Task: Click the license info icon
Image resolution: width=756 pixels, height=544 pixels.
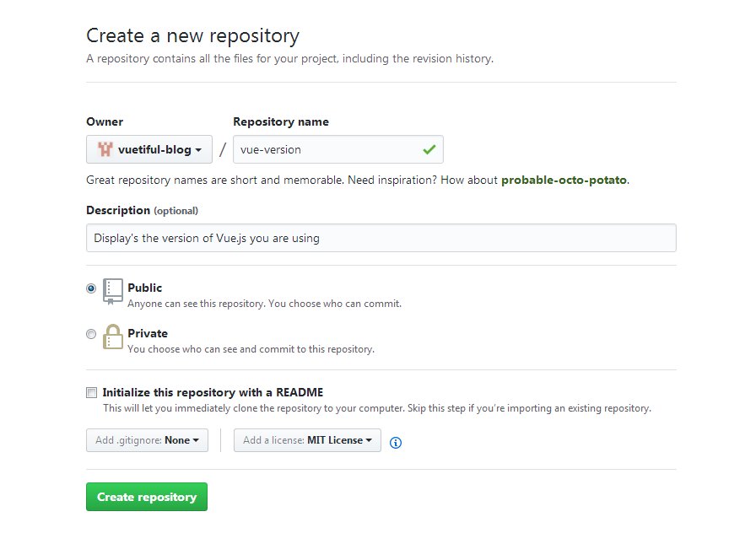Action: tap(396, 442)
